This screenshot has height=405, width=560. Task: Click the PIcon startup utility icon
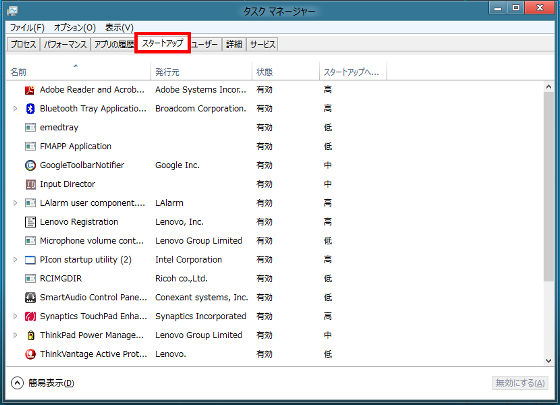pos(30,260)
